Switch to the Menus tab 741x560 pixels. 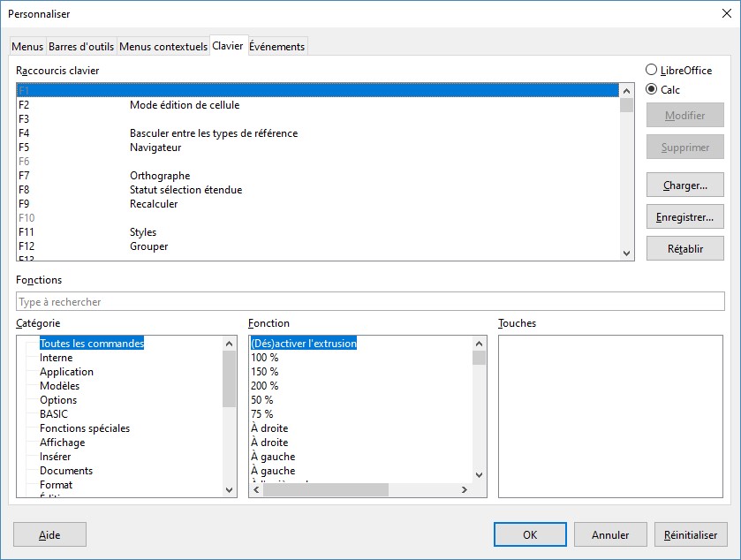(x=27, y=47)
